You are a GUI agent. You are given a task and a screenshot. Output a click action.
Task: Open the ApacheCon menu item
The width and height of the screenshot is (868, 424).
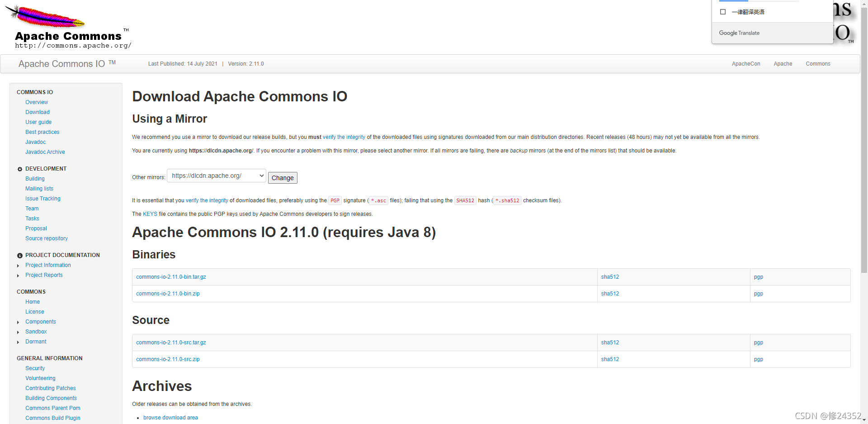745,64
